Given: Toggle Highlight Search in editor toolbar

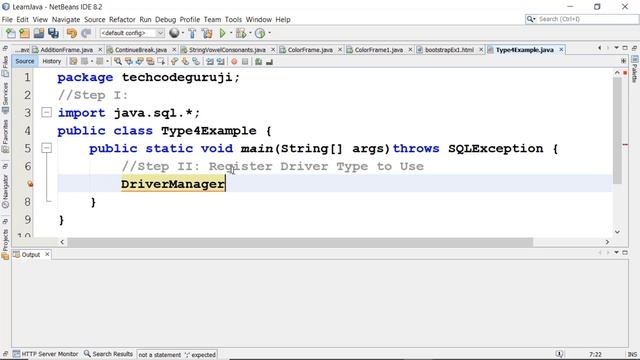Looking at the screenshot, I should (x=150, y=62).
